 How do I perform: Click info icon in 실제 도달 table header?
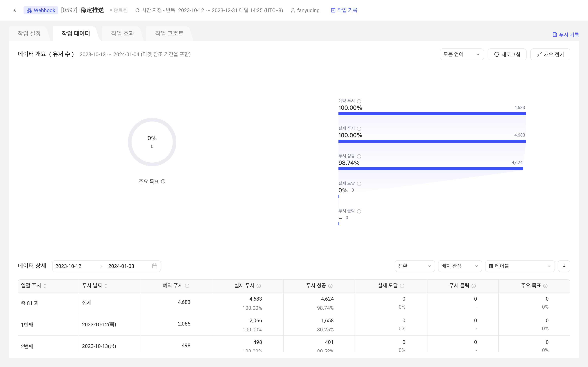tap(402, 286)
